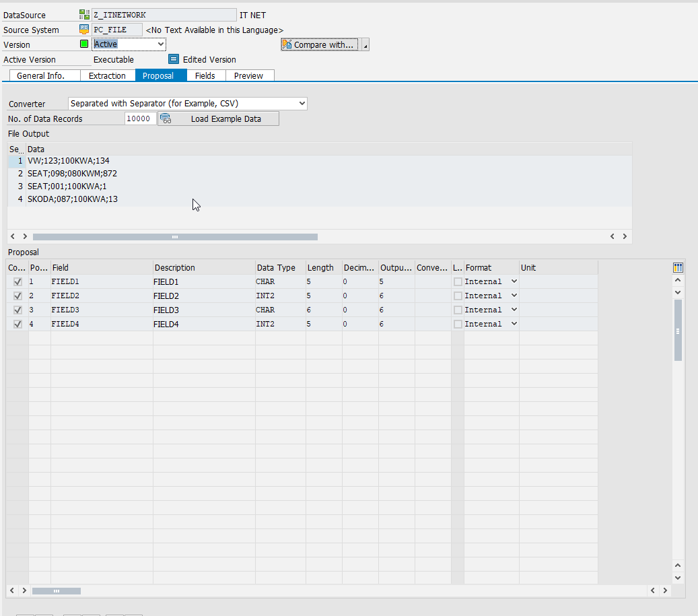Check the L... column checkbox for FIELD2
Viewport: 698px width, 616px height.
pyautogui.click(x=458, y=296)
